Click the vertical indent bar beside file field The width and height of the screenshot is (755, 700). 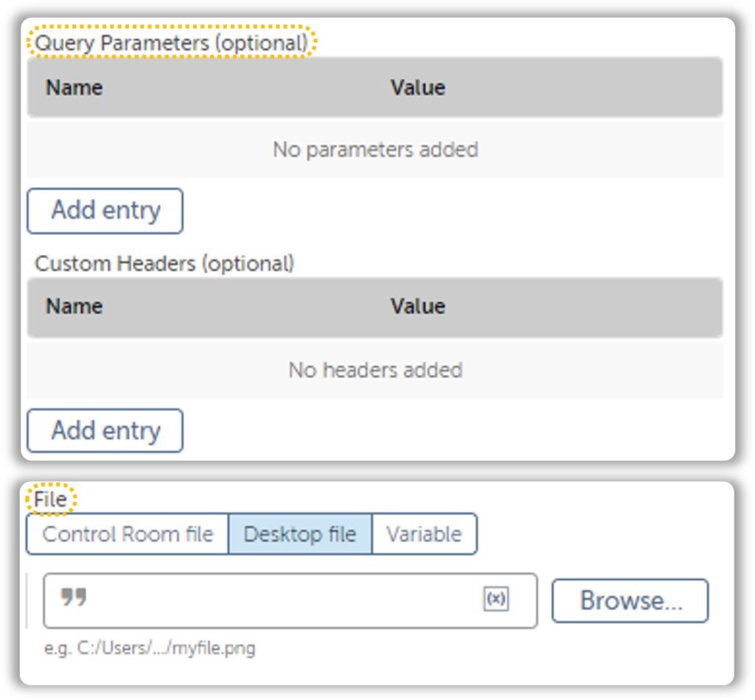pyautogui.click(x=27, y=601)
